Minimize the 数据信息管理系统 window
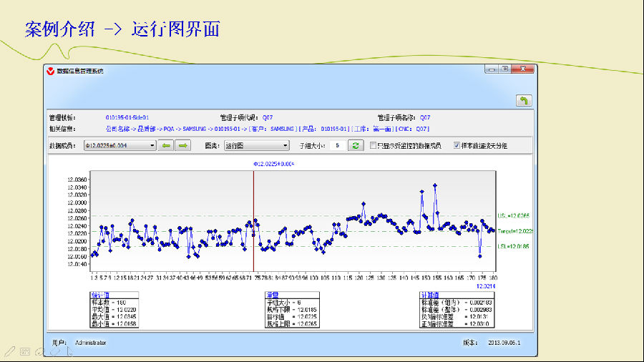The height and width of the screenshot is (362, 644). click(491, 69)
